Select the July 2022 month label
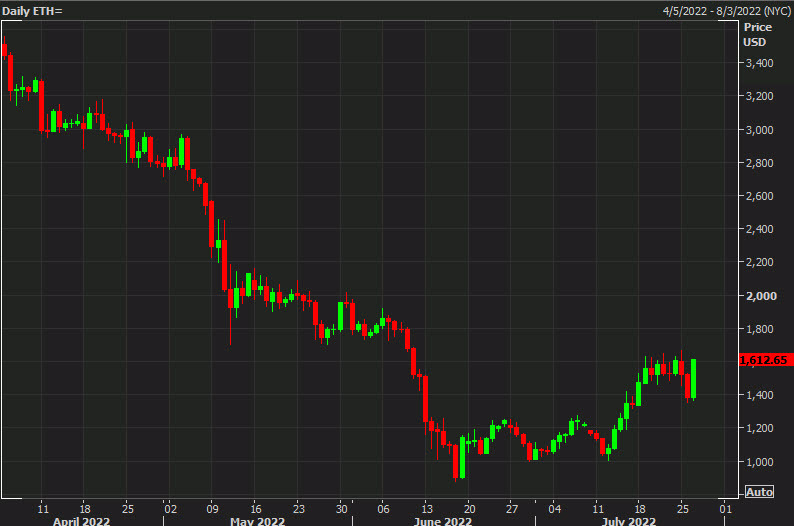Image resolution: width=794 pixels, height=526 pixels. (629, 519)
